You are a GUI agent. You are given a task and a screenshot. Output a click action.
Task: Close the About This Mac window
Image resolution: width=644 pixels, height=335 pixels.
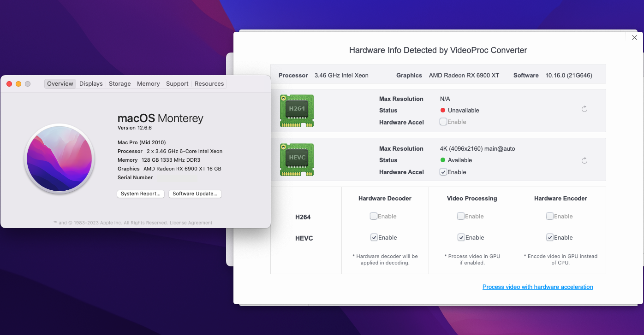click(x=9, y=84)
